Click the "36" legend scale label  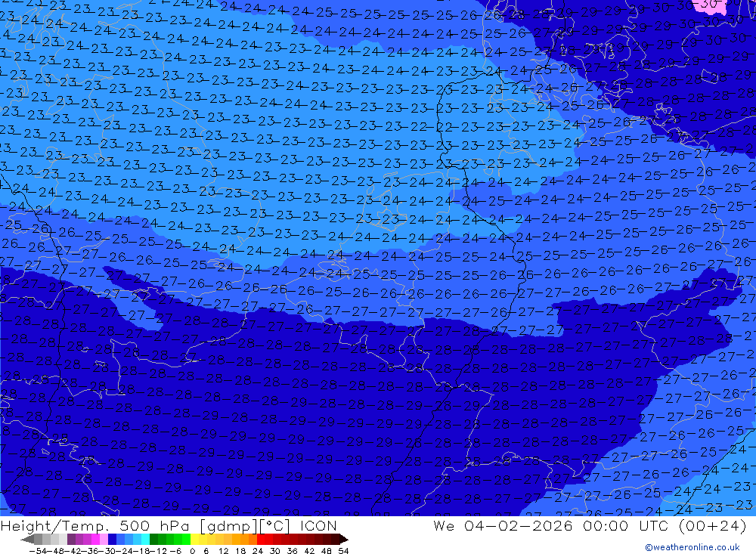(292, 551)
